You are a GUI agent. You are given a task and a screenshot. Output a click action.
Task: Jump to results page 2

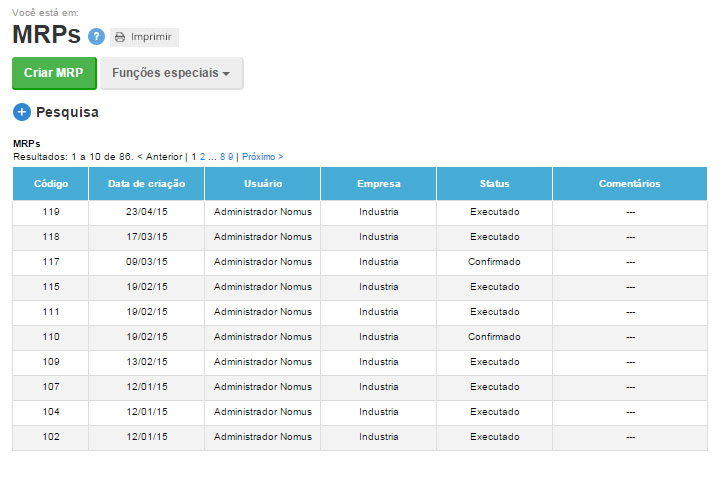pyautogui.click(x=203, y=157)
